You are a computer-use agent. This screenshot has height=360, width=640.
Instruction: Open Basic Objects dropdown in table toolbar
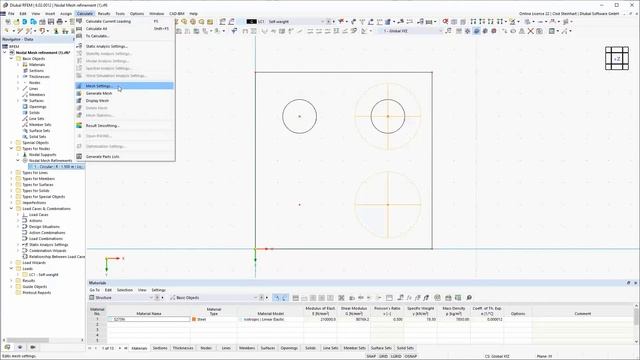tap(256, 298)
